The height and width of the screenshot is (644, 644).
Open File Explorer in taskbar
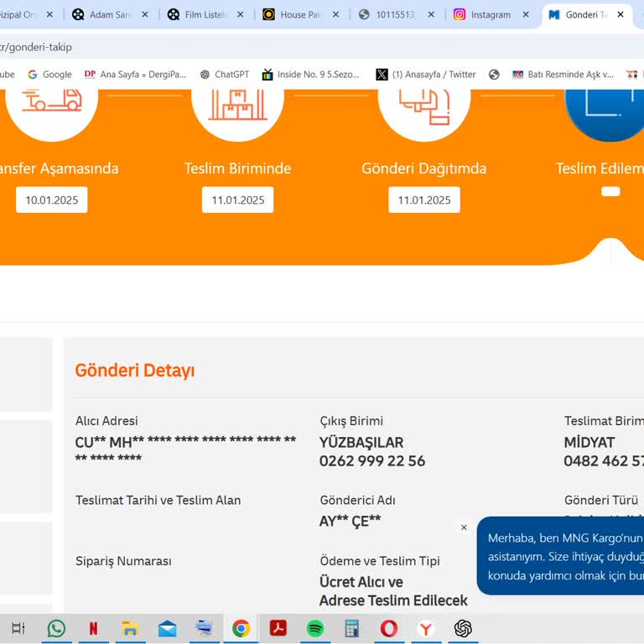coord(130,628)
